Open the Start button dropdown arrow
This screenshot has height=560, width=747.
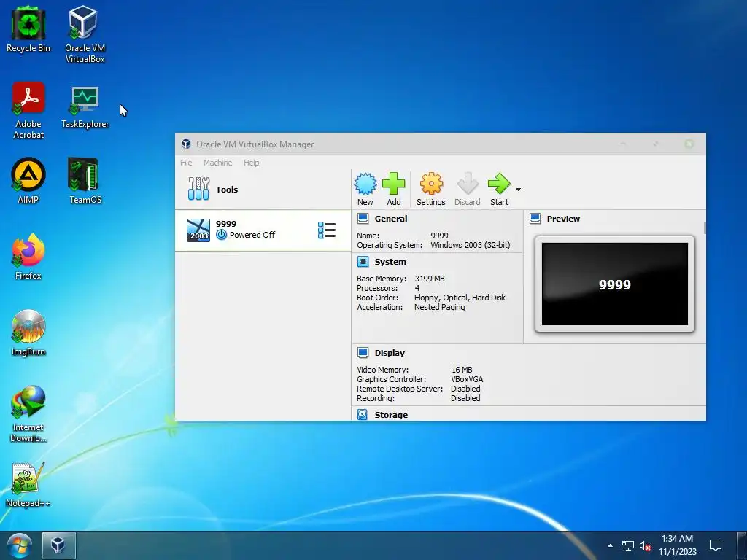click(x=519, y=190)
